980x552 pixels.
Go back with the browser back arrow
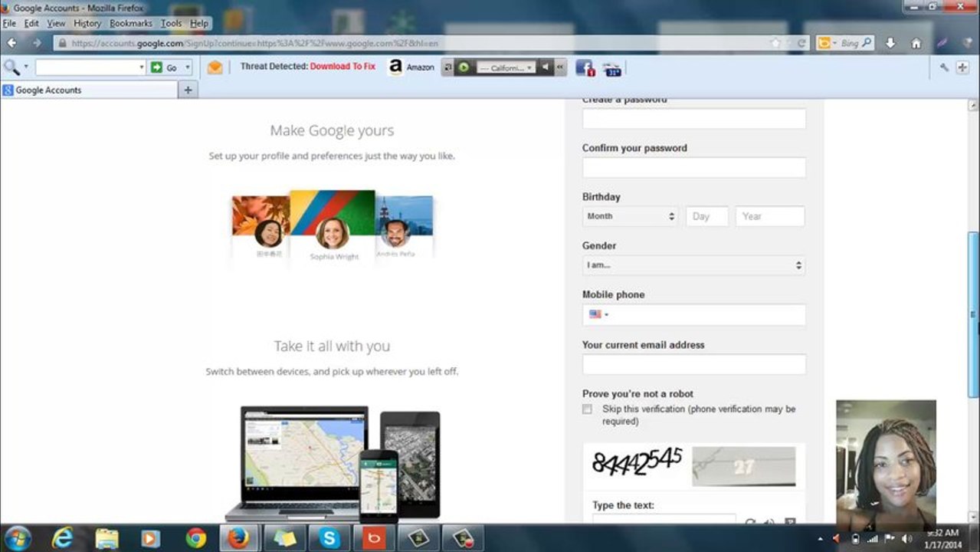(12, 43)
